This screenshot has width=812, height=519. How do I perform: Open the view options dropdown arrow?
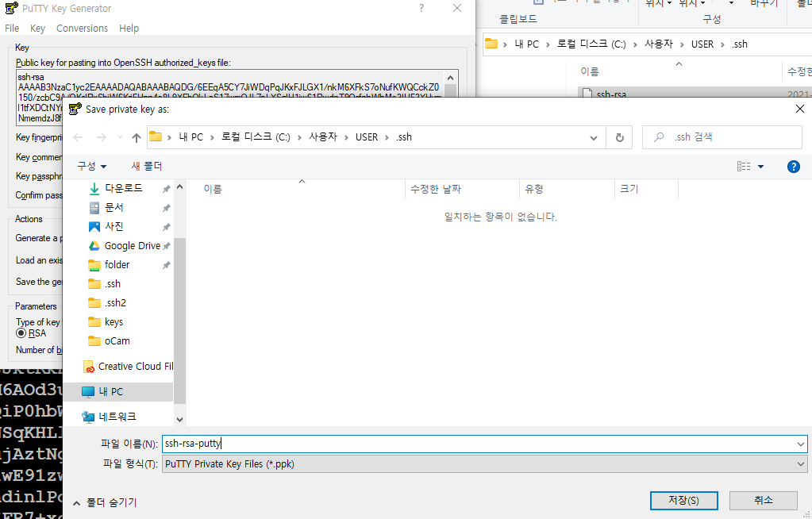pyautogui.click(x=760, y=167)
